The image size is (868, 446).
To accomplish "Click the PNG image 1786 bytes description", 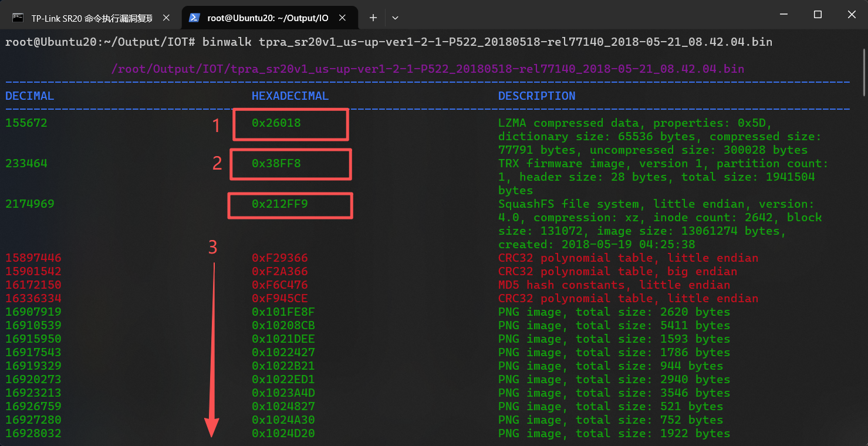I will pos(614,352).
